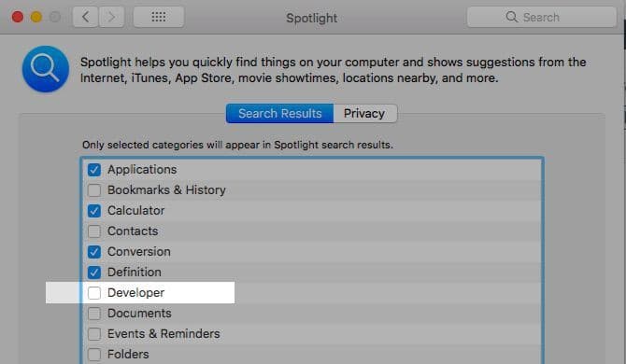Viewport: 626px width, 364px height.
Task: Enable the Documents checkbox
Action: [x=94, y=314]
